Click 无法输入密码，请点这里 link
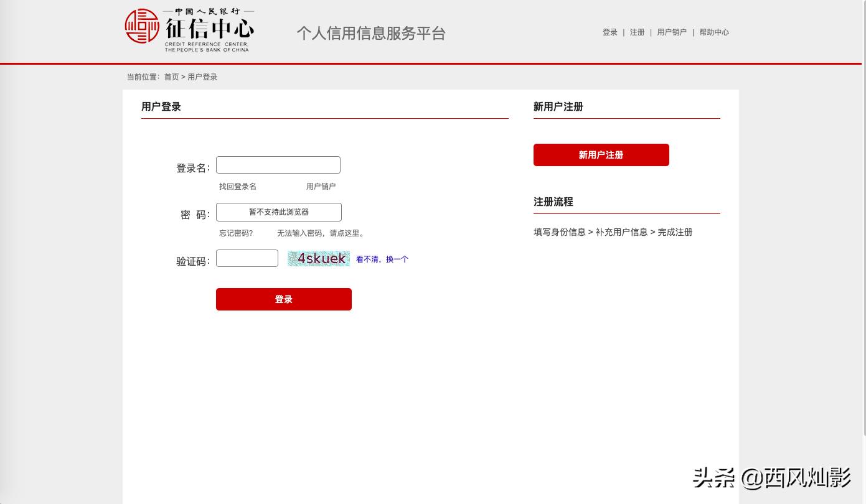 tap(321, 233)
